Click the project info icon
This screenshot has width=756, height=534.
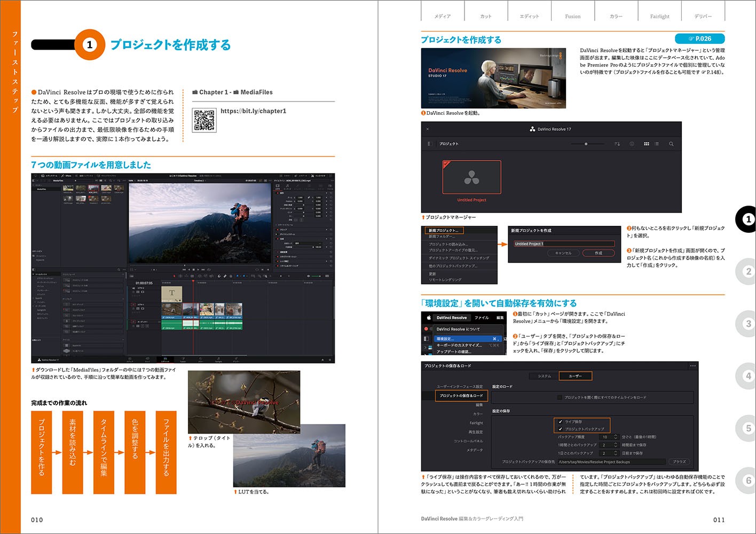click(632, 144)
